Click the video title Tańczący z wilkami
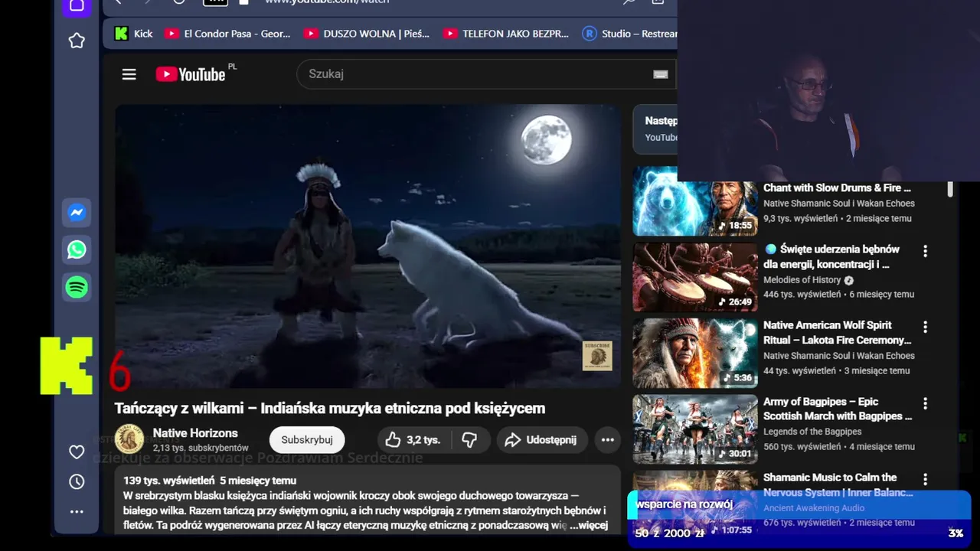 (x=330, y=408)
